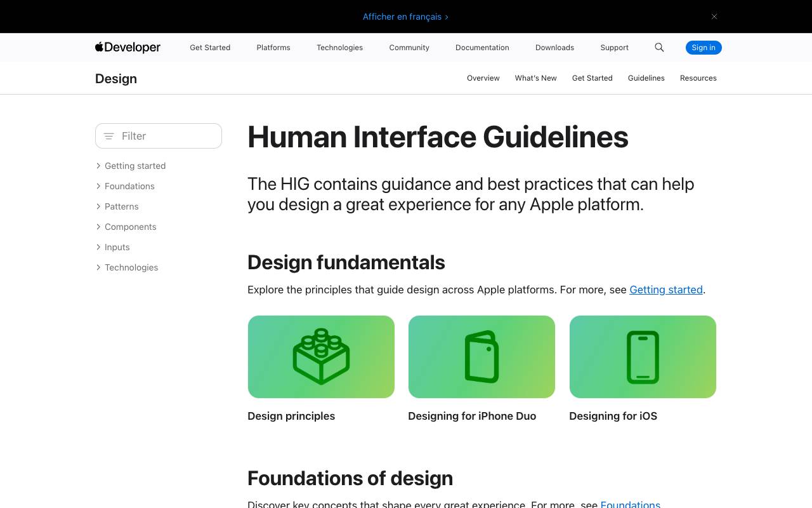Follow the Getting started inline link

(x=666, y=290)
